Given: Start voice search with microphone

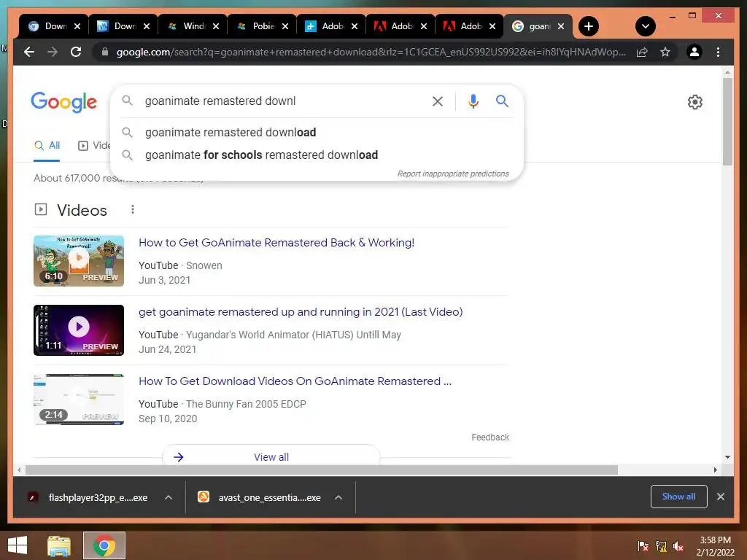Looking at the screenshot, I should click(x=473, y=101).
